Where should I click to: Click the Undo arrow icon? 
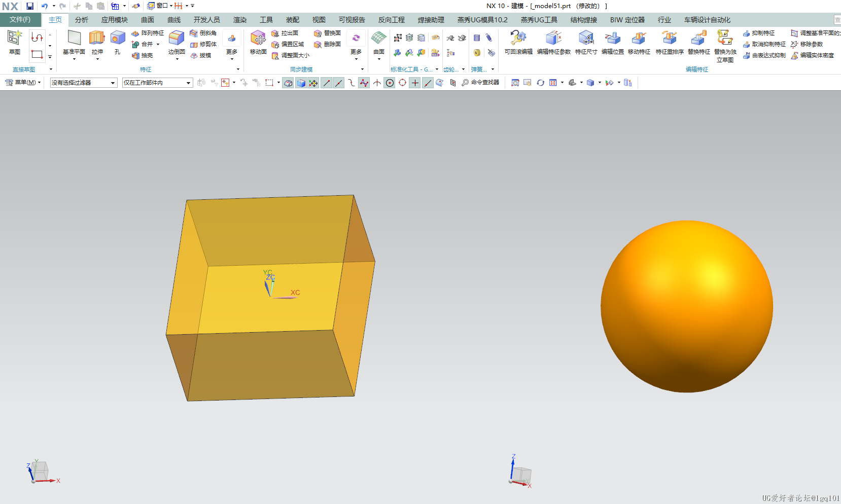[x=45, y=6]
